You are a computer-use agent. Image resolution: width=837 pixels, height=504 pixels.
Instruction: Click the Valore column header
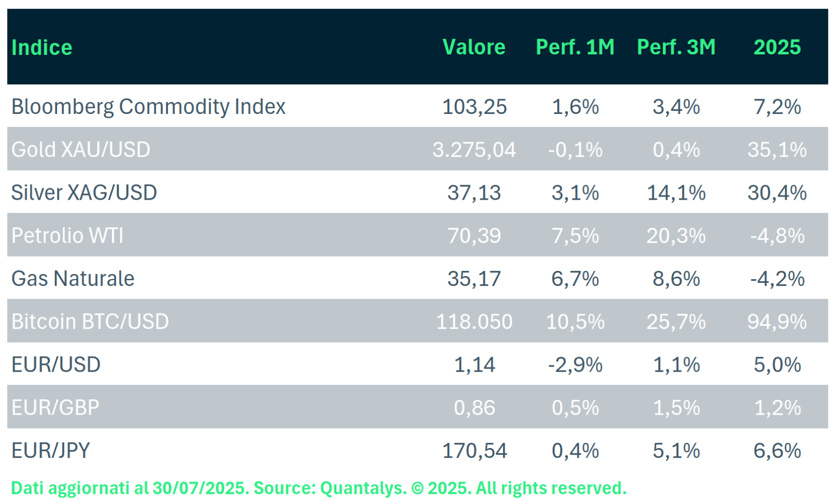(474, 47)
